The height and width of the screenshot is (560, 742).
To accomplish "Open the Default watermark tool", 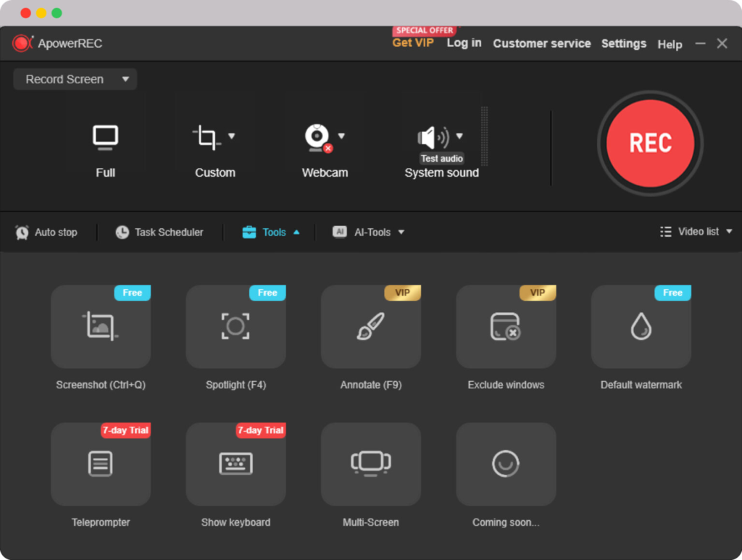I will 641,327.
